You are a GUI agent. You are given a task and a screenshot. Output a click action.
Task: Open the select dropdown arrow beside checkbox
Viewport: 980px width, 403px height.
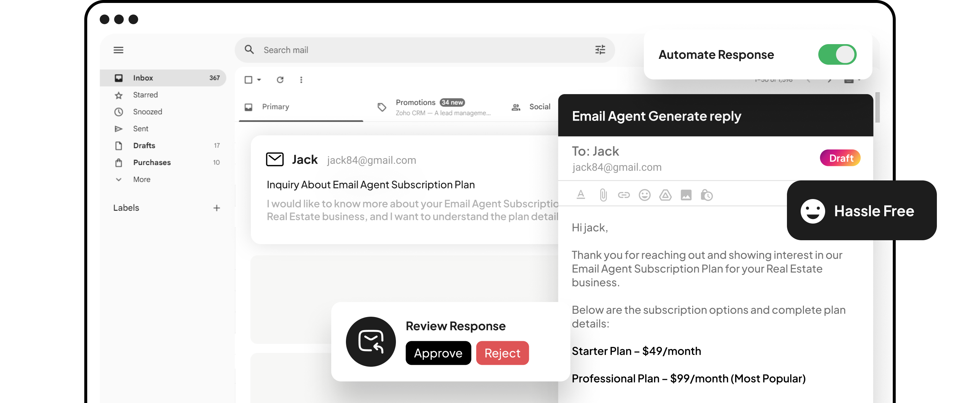tap(259, 79)
